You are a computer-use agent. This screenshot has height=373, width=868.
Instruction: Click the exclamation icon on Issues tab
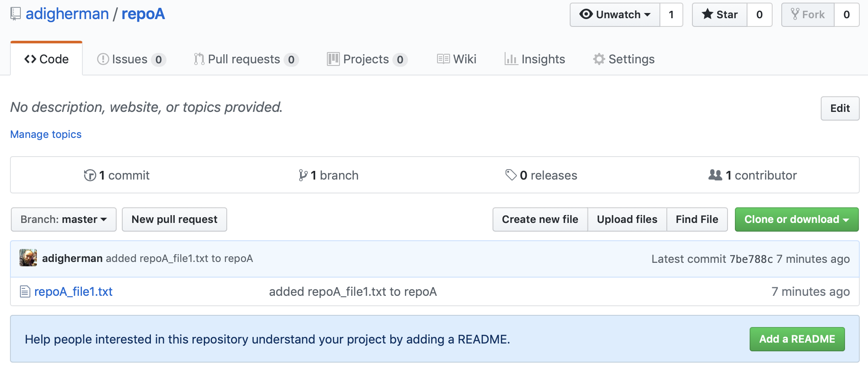[103, 59]
